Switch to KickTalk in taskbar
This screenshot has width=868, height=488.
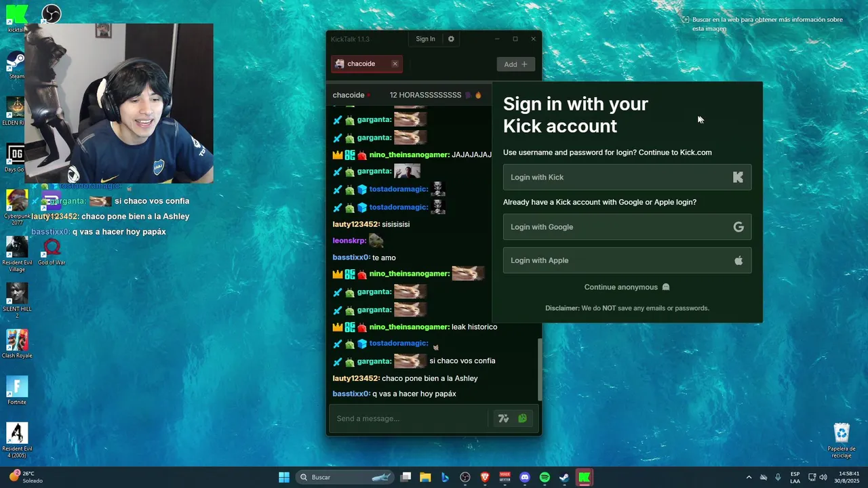click(x=584, y=477)
